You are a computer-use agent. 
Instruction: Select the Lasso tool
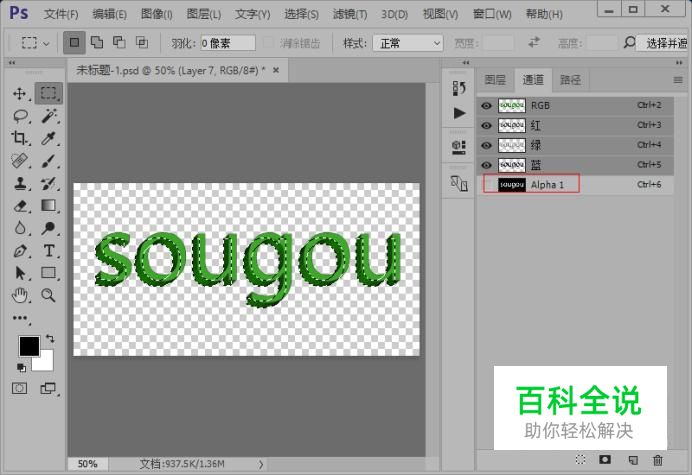point(20,116)
